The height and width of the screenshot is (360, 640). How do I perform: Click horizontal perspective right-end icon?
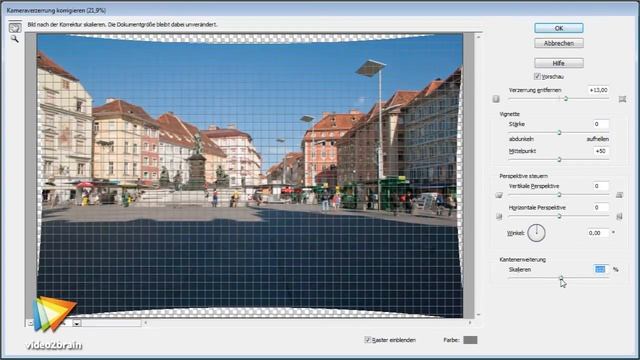(x=620, y=216)
